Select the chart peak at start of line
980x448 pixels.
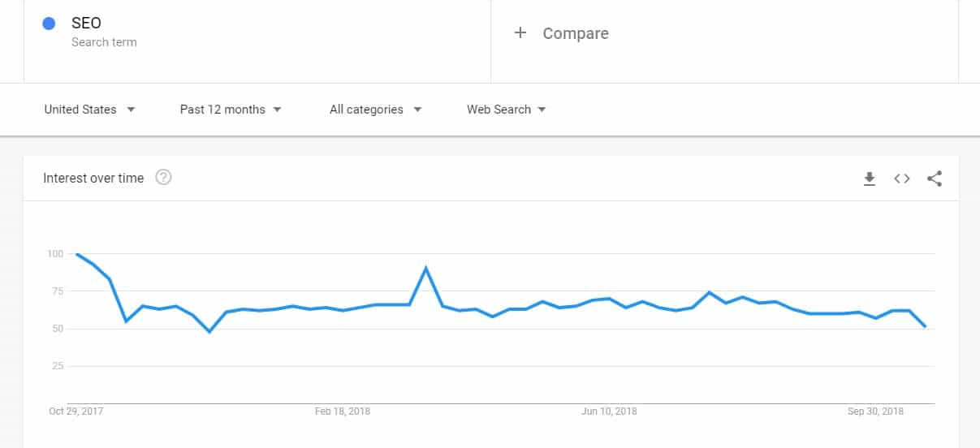76,254
